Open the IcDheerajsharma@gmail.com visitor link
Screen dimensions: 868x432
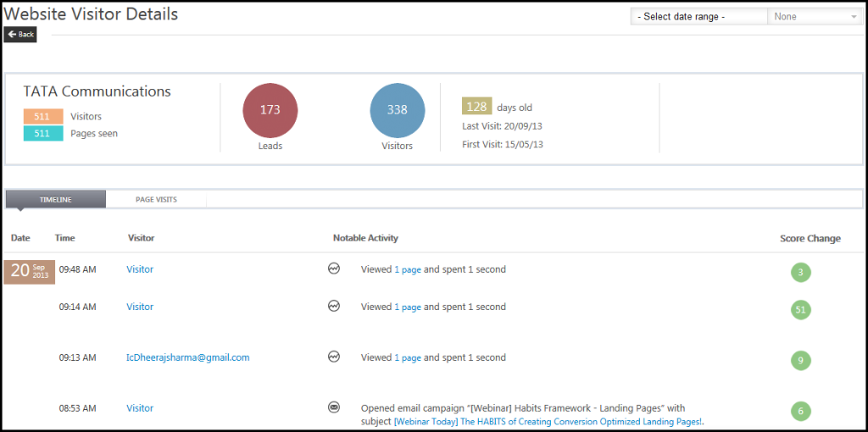[187, 357]
